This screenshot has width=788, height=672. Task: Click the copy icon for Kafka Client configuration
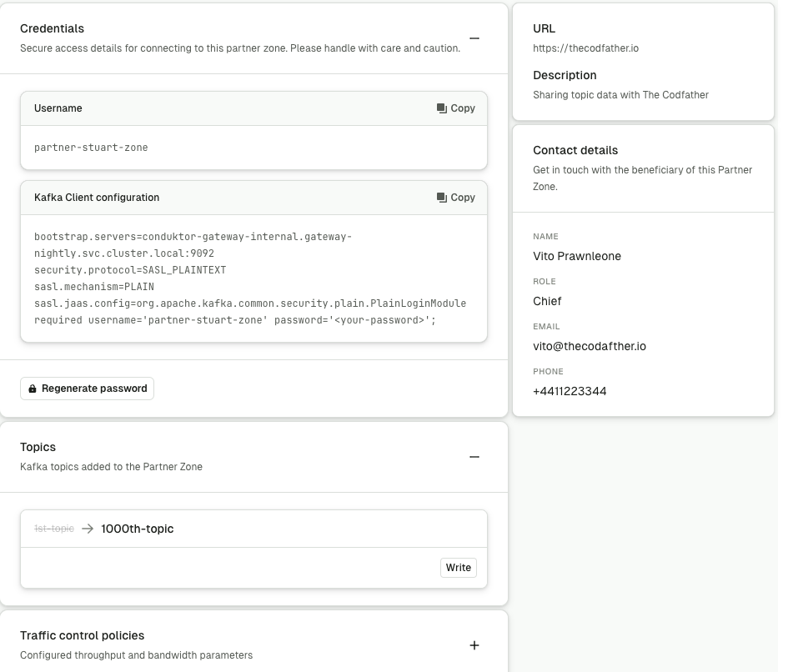coord(442,198)
